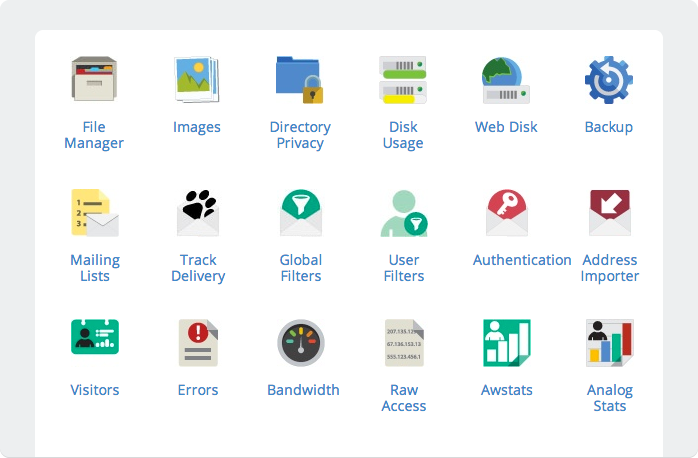The image size is (698, 458).
Task: Open the Awstats text link
Action: tap(507, 390)
